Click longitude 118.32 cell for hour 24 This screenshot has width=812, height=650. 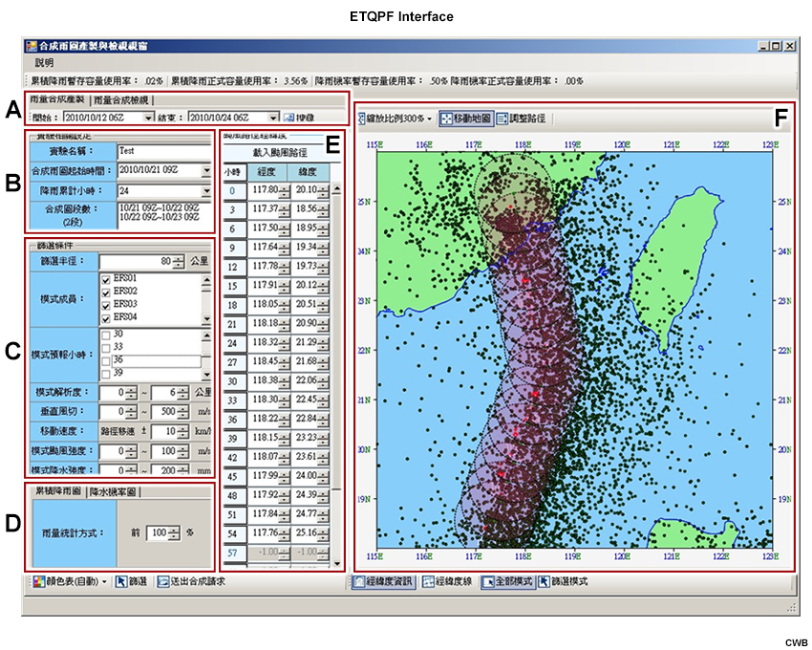268,342
